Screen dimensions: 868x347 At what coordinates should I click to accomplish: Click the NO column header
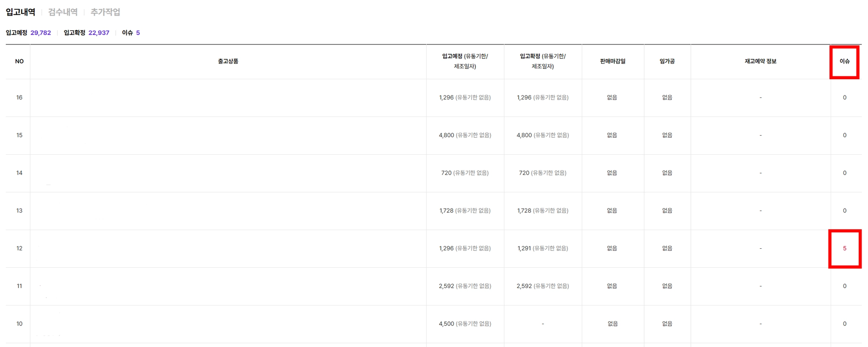19,61
